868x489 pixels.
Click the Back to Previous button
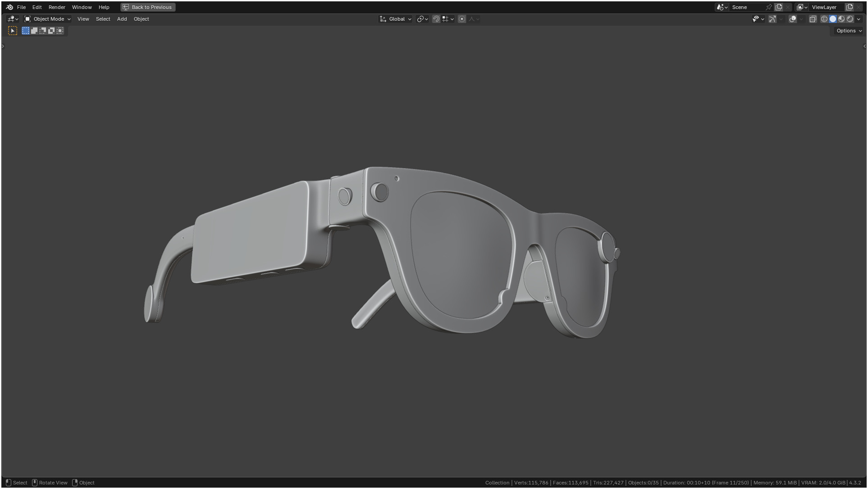[x=148, y=7]
